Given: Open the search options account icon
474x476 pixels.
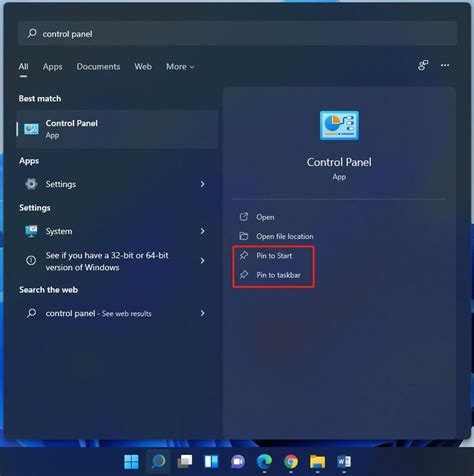Looking at the screenshot, I should pyautogui.click(x=423, y=65).
